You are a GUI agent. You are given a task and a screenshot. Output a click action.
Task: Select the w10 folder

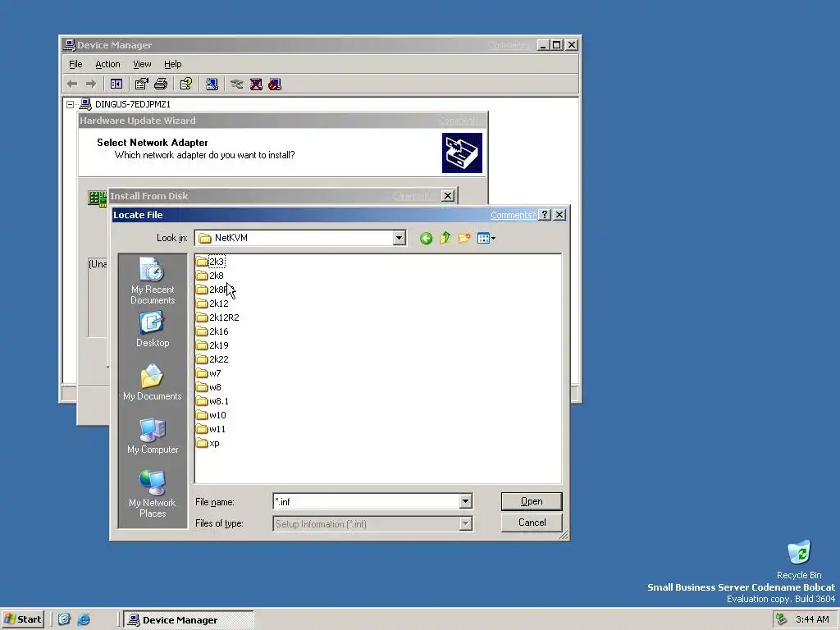pyautogui.click(x=211, y=414)
